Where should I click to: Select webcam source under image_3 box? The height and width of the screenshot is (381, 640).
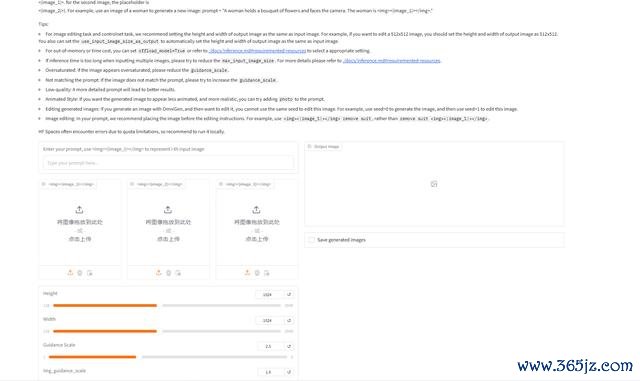click(257, 273)
